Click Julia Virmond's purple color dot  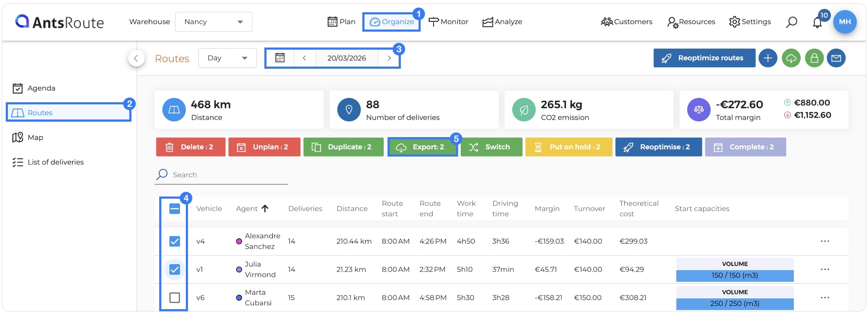tap(239, 270)
